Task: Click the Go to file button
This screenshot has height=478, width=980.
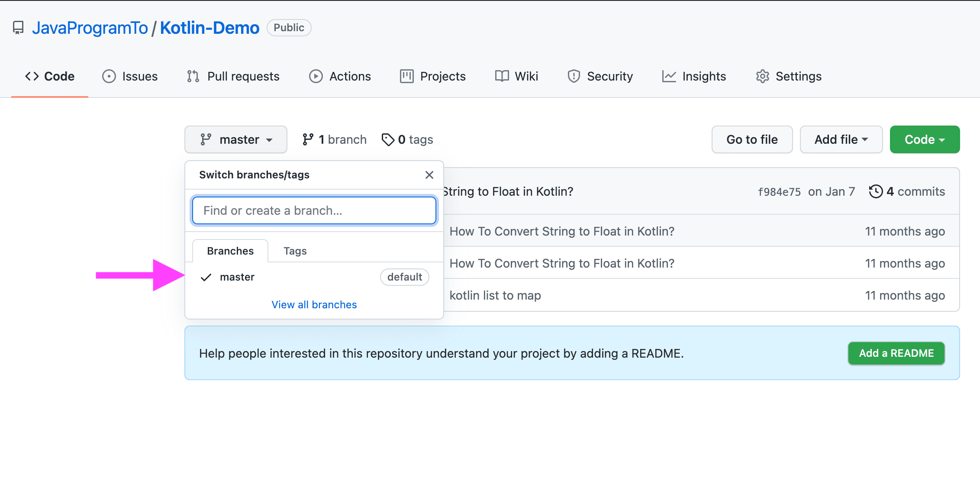Action: pos(752,139)
